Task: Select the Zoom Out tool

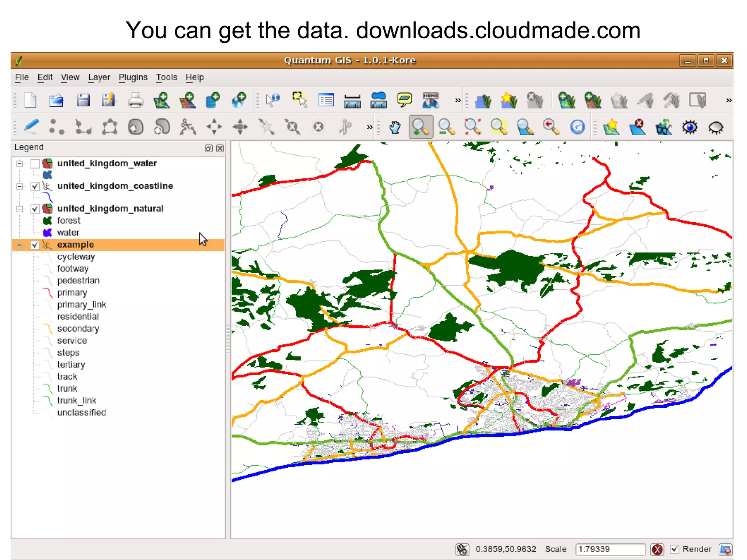Action: [x=446, y=127]
